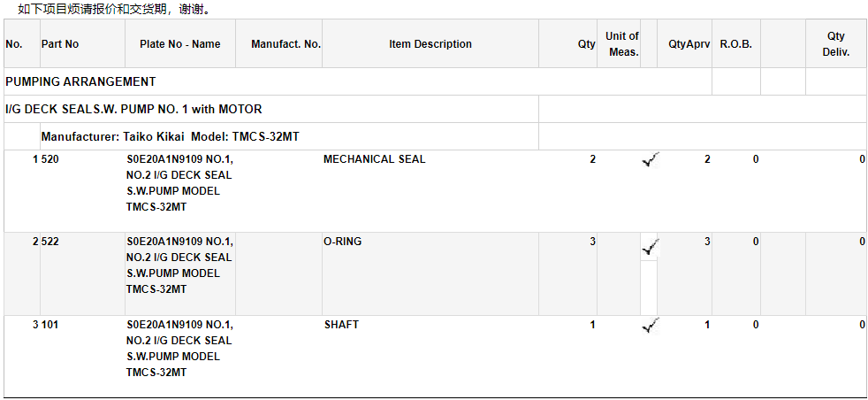Image resolution: width=868 pixels, height=400 pixels.
Task: Click the R.O.B. column header
Action: click(735, 44)
